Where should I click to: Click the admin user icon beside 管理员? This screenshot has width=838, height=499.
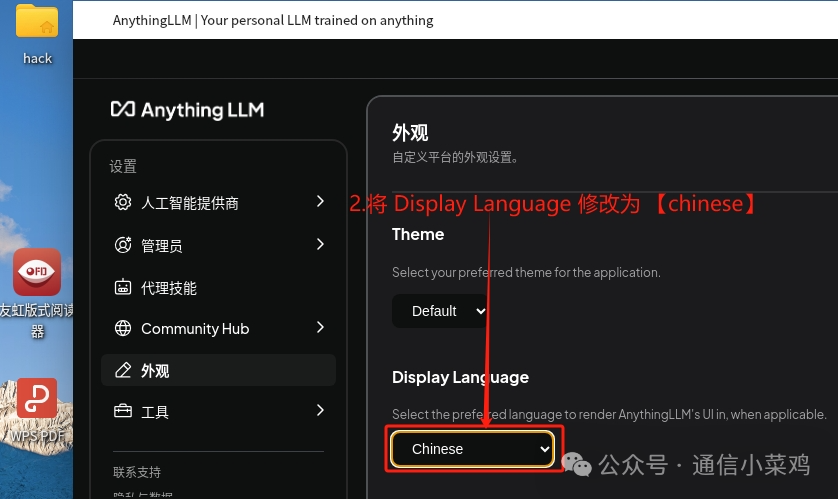click(x=123, y=245)
